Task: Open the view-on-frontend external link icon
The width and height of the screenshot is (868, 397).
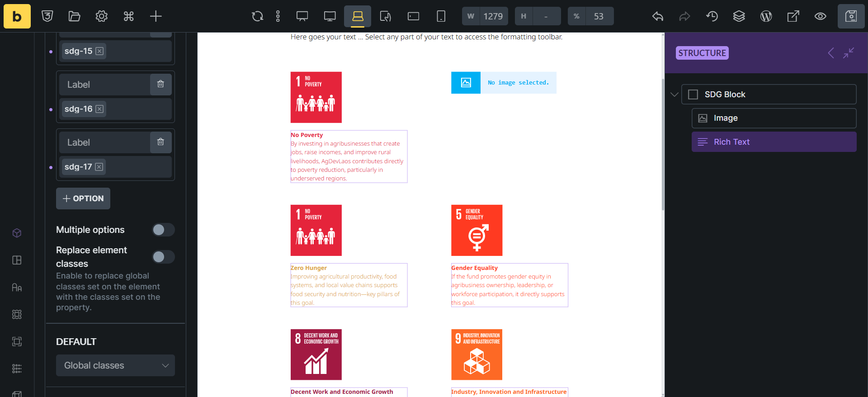Action: [793, 16]
